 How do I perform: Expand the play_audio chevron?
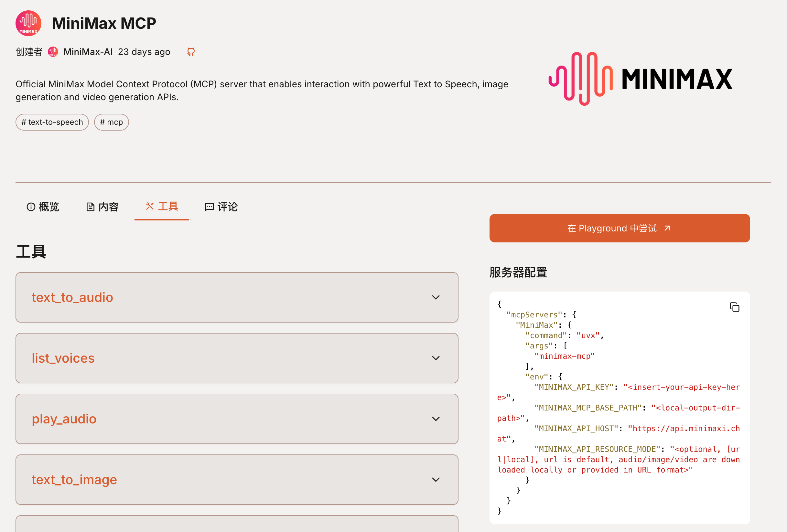click(436, 419)
